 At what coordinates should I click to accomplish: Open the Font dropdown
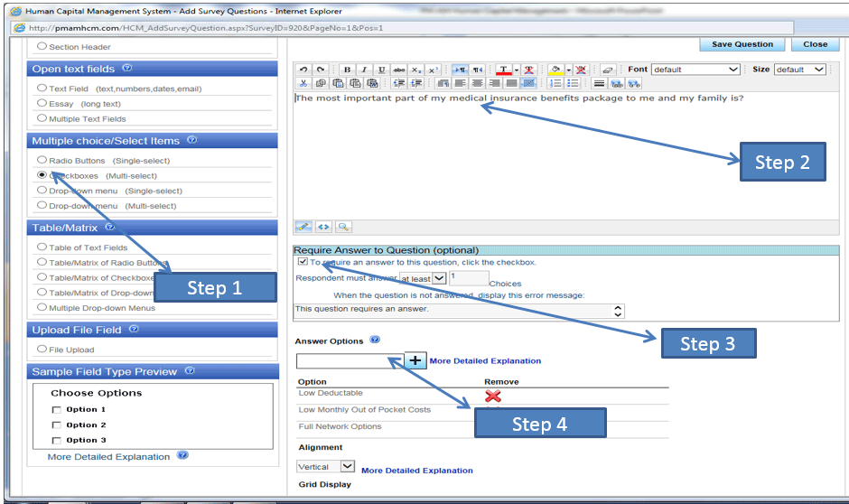click(695, 70)
